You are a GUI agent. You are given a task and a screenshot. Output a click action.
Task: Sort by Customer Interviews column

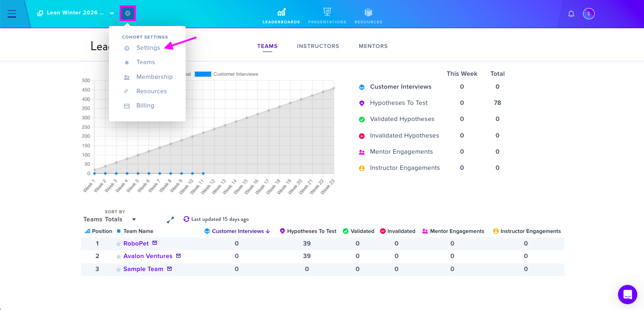[x=237, y=231]
